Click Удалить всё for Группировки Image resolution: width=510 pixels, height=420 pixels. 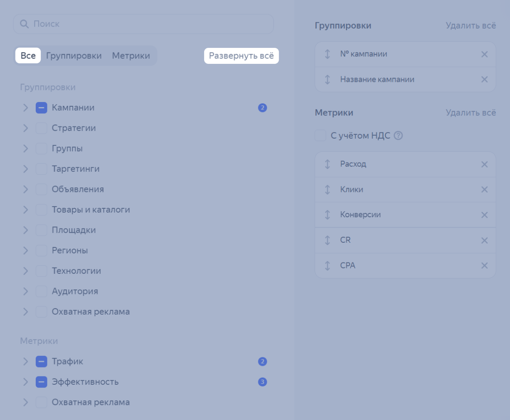(471, 26)
